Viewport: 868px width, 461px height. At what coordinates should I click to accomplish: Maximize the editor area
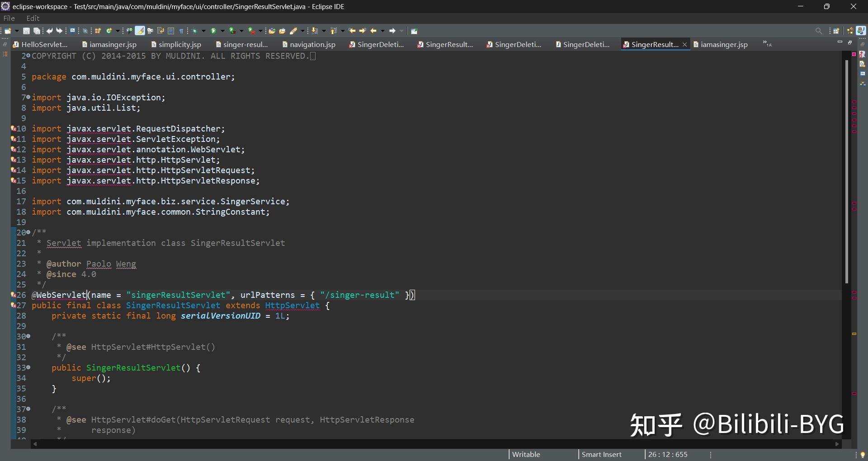click(850, 42)
